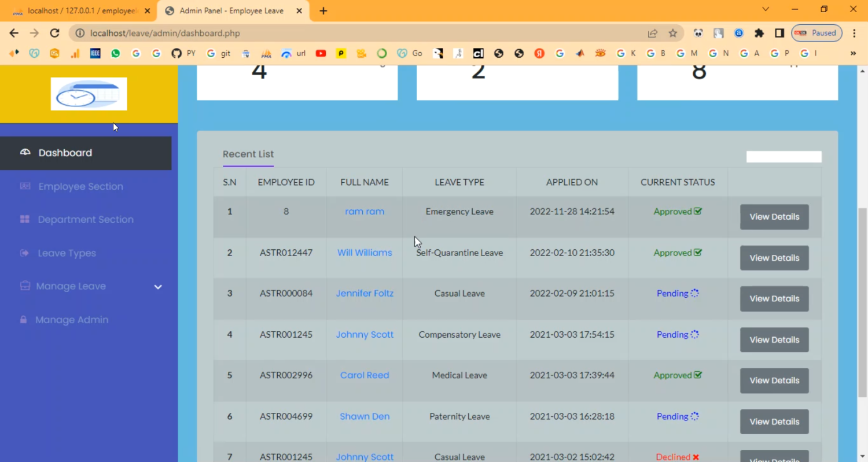Screen dimensions: 868x462
Task: Open Jennifer Foltz employee profile link
Action: pos(365,293)
